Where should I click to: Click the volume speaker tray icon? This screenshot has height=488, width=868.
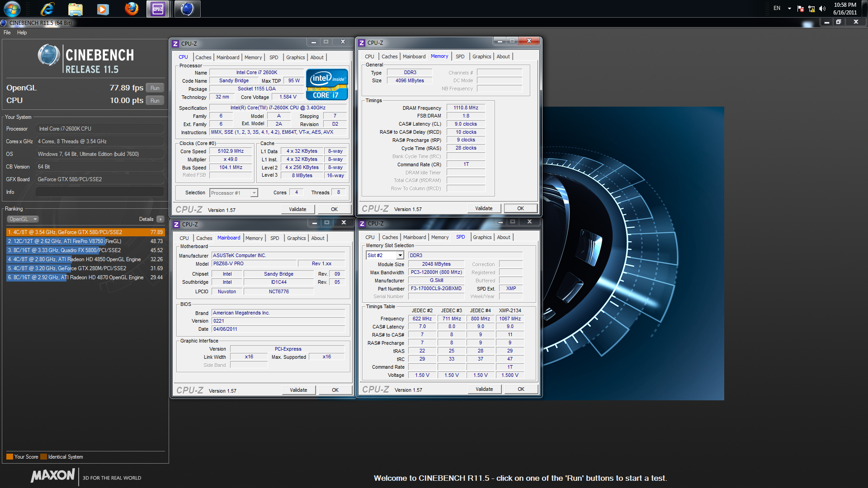coord(822,9)
